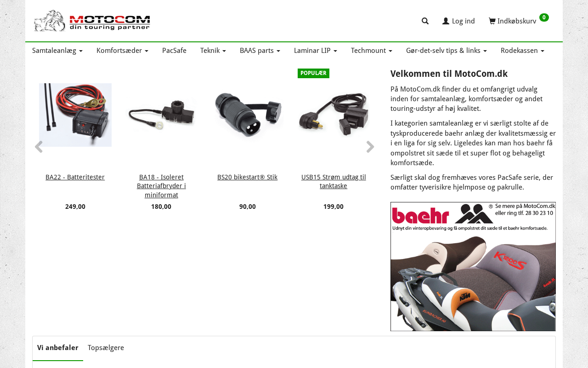
Task: Click the MotoCom logo
Action: (92, 21)
